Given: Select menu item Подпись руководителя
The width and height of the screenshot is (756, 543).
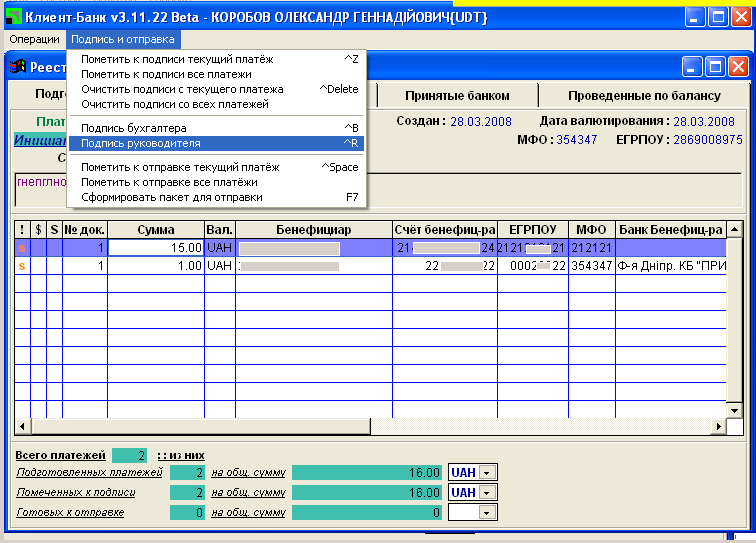Looking at the screenshot, I should (x=141, y=144).
